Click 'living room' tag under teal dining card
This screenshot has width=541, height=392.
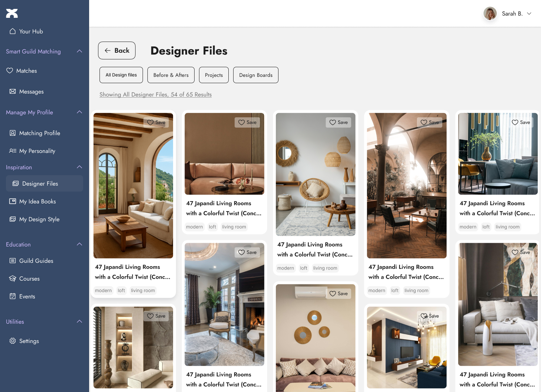(508, 227)
